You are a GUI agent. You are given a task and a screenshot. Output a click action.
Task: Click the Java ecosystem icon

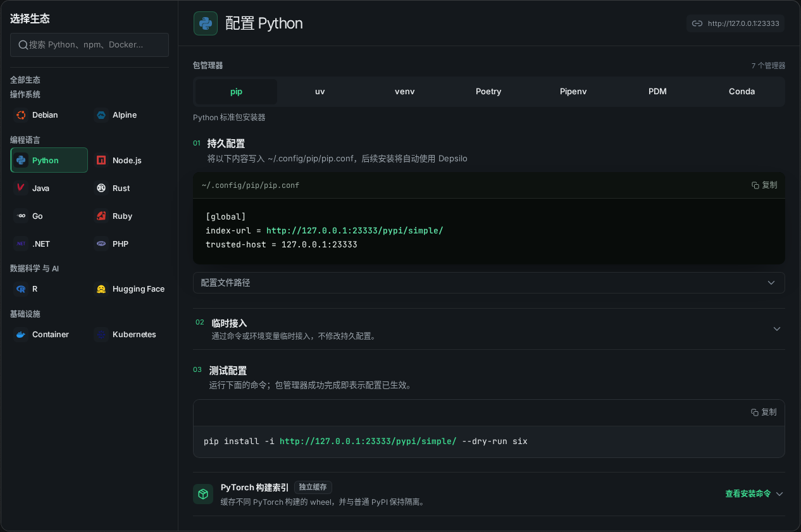point(21,189)
